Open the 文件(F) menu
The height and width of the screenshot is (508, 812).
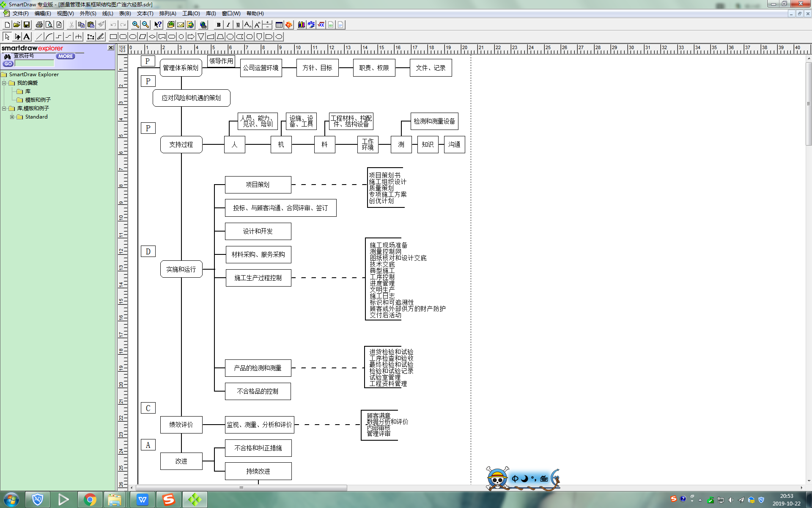(x=20, y=14)
